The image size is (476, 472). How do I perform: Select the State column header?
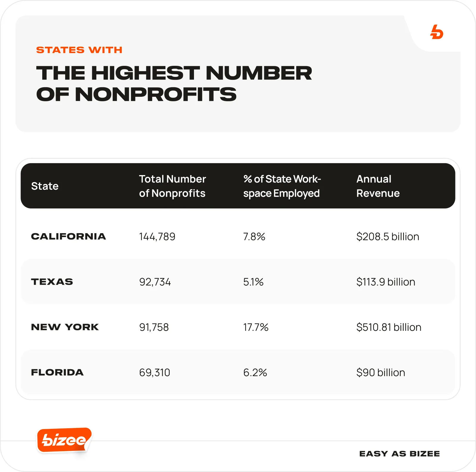tap(45, 186)
